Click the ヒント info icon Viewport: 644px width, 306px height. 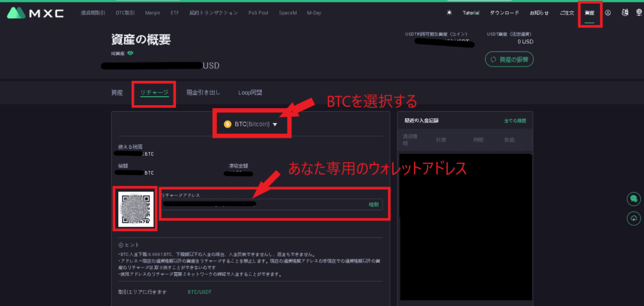(120, 245)
